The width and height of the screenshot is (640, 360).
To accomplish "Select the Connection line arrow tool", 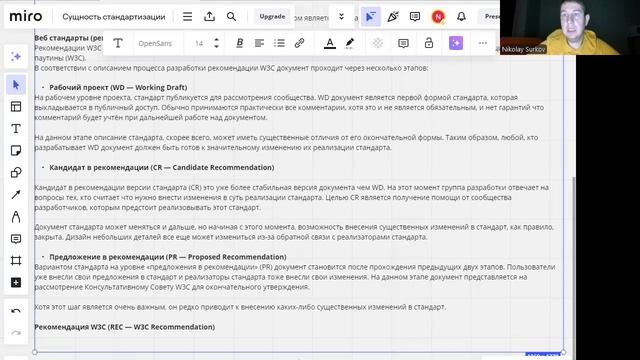I will (x=16, y=195).
